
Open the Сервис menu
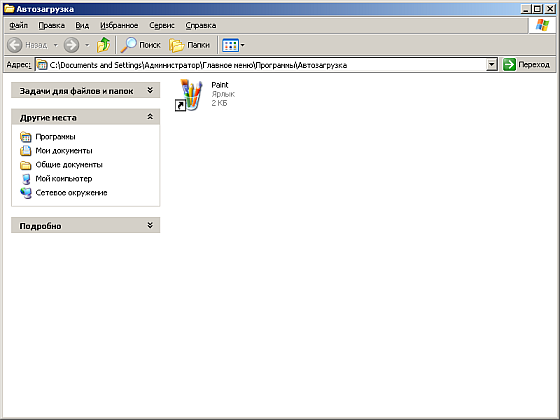click(x=162, y=25)
